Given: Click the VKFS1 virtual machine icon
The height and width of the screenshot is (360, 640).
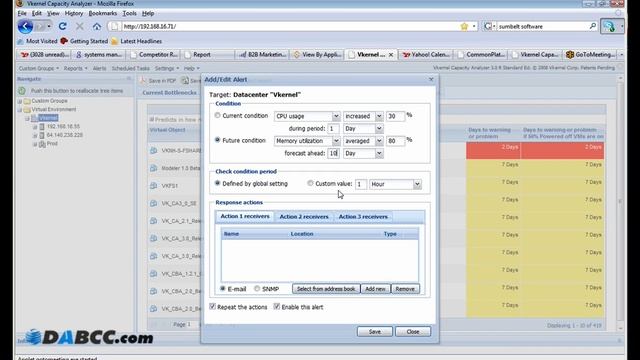Looking at the screenshot, I should pyautogui.click(x=153, y=185).
